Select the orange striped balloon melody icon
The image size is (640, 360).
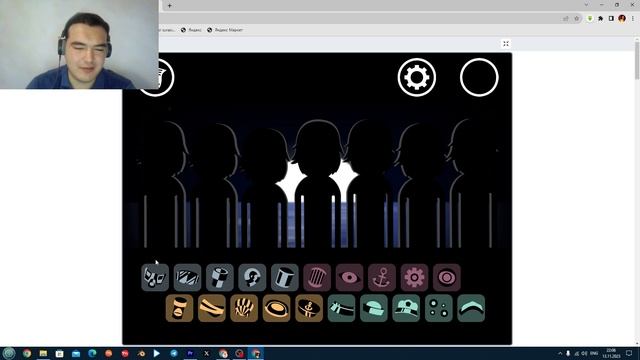(244, 308)
